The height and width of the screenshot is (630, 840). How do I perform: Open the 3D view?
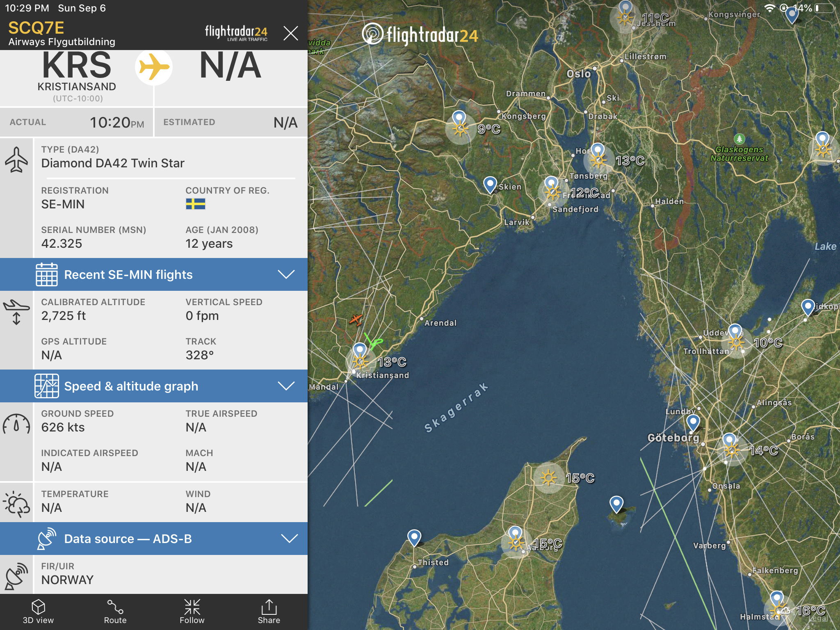pyautogui.click(x=38, y=612)
